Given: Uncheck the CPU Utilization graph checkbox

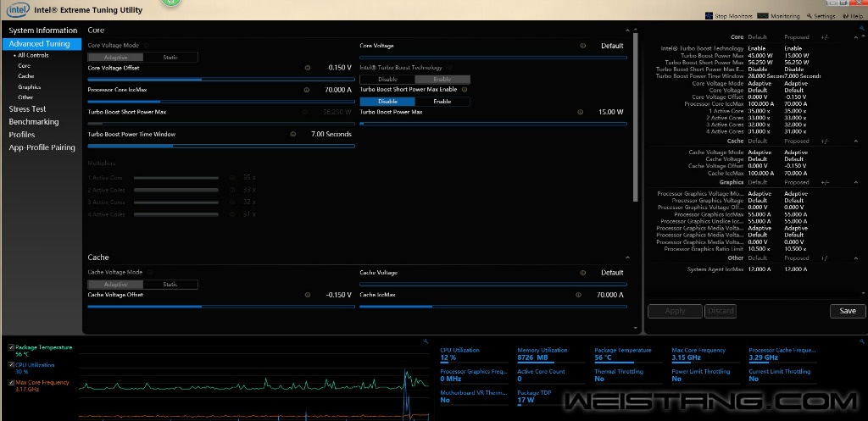Looking at the screenshot, I should click(11, 365).
